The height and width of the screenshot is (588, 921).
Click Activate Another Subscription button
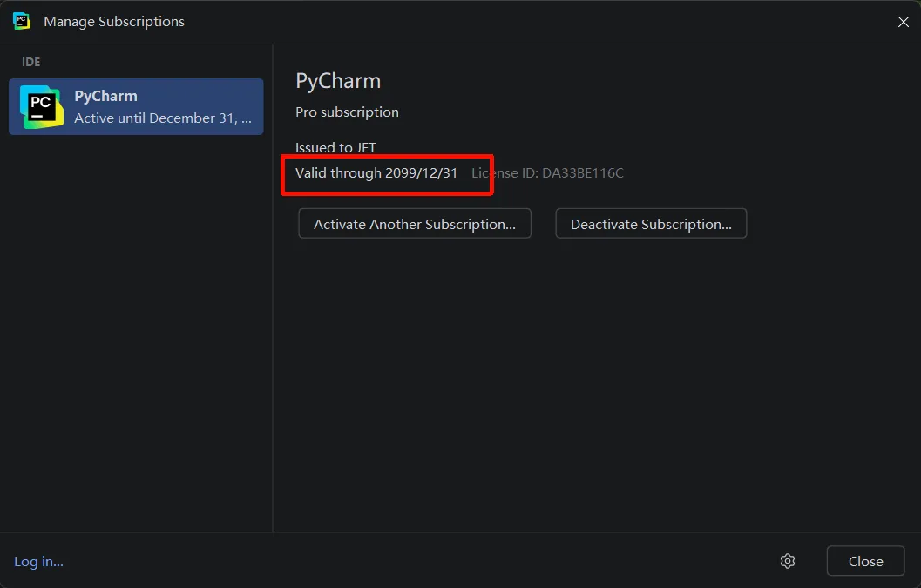coord(415,224)
